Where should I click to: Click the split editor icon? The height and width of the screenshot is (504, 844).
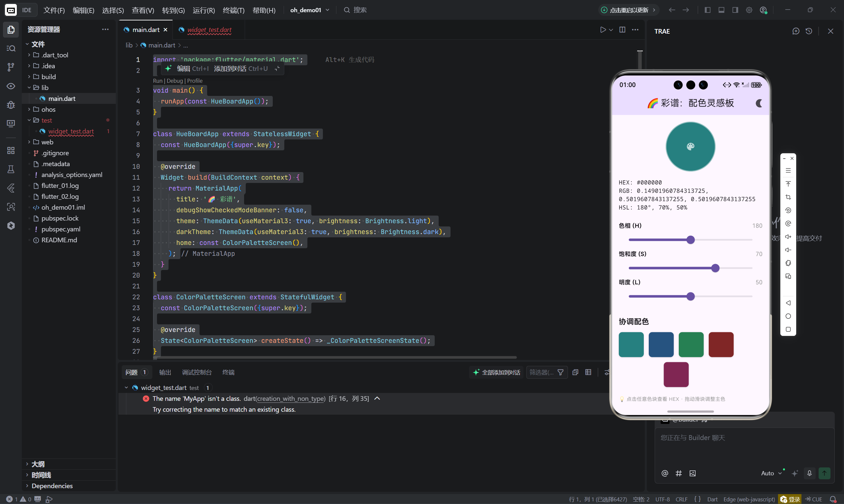click(x=622, y=30)
